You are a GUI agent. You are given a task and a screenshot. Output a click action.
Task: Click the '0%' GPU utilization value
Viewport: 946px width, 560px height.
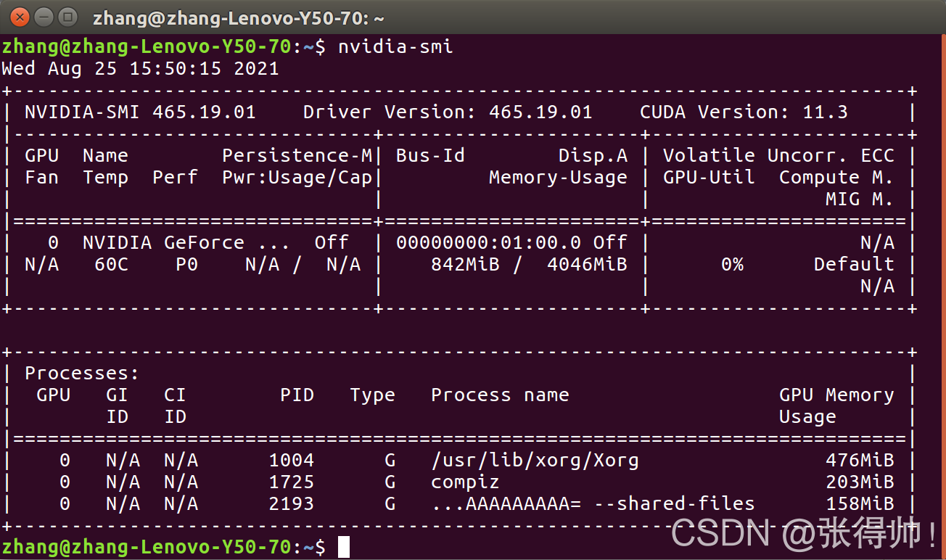point(732,265)
